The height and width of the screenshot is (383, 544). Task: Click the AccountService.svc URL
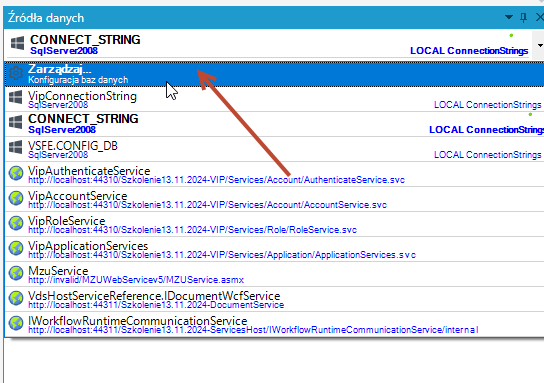pyautogui.click(x=207, y=205)
